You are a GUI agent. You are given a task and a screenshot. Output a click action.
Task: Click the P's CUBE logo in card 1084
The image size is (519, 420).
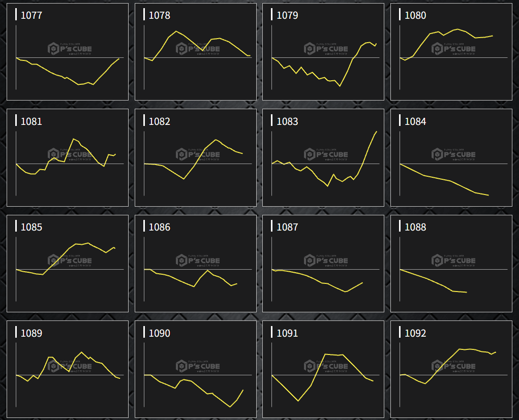click(x=453, y=154)
